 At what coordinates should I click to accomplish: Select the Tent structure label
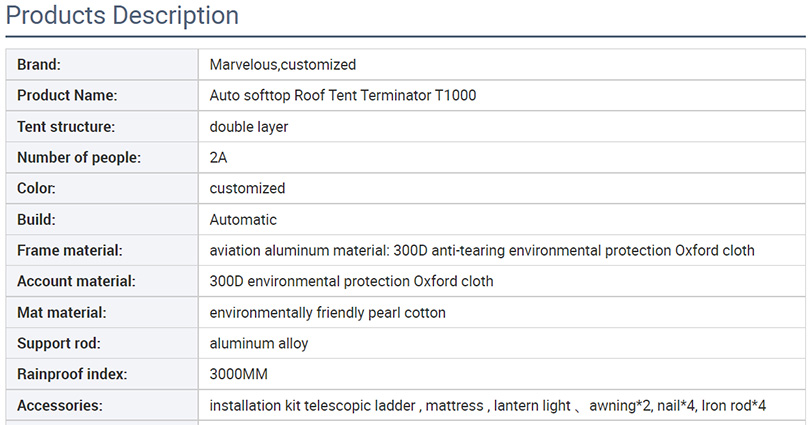66,127
